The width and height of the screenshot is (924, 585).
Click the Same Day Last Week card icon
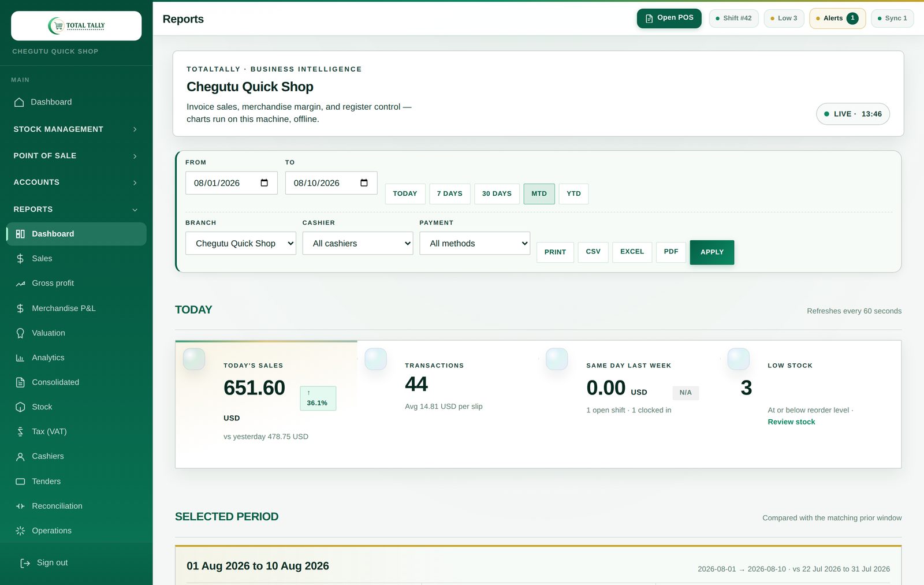click(x=557, y=359)
